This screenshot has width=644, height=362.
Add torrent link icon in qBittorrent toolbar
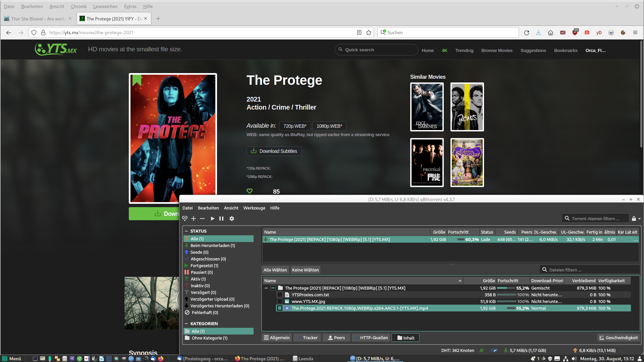click(184, 219)
